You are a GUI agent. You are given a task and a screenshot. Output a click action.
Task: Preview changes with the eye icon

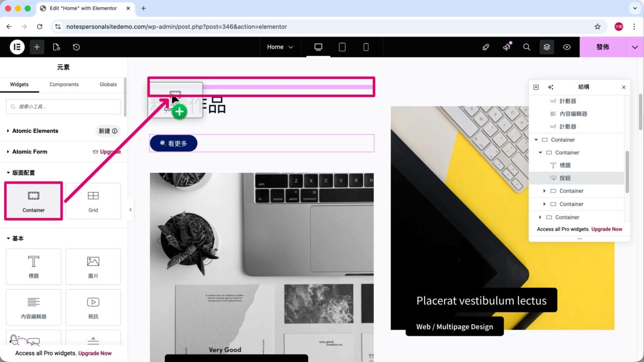coord(567,47)
